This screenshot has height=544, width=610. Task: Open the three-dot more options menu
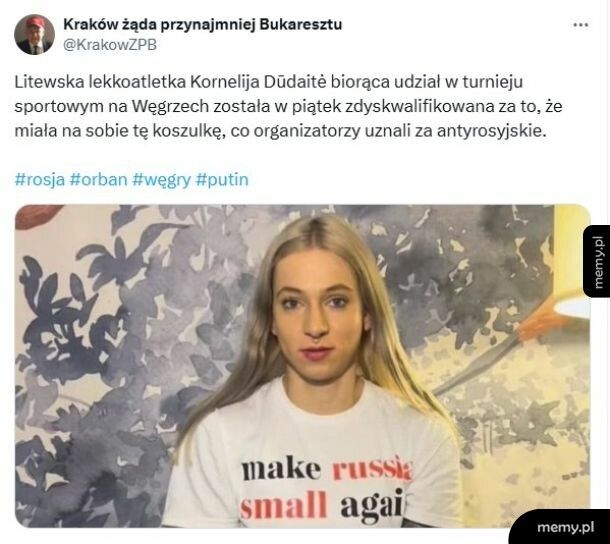[580, 25]
